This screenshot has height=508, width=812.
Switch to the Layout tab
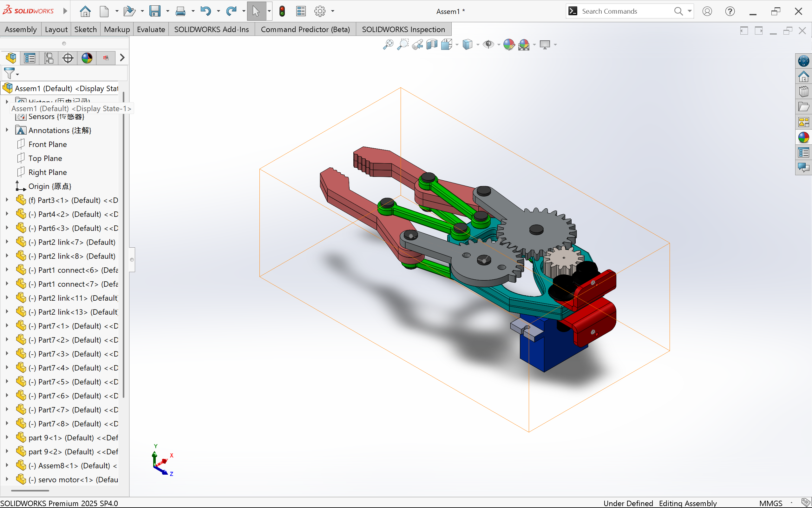(56, 29)
